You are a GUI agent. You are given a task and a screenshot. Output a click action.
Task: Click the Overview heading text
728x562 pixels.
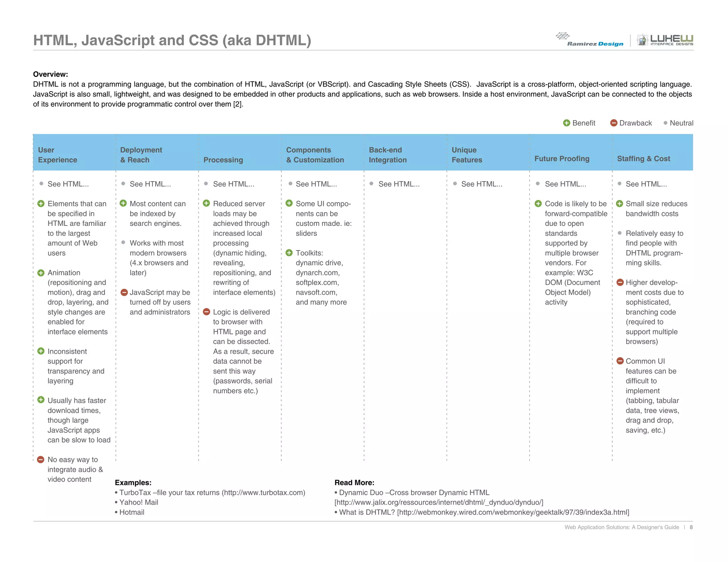pyautogui.click(x=50, y=74)
